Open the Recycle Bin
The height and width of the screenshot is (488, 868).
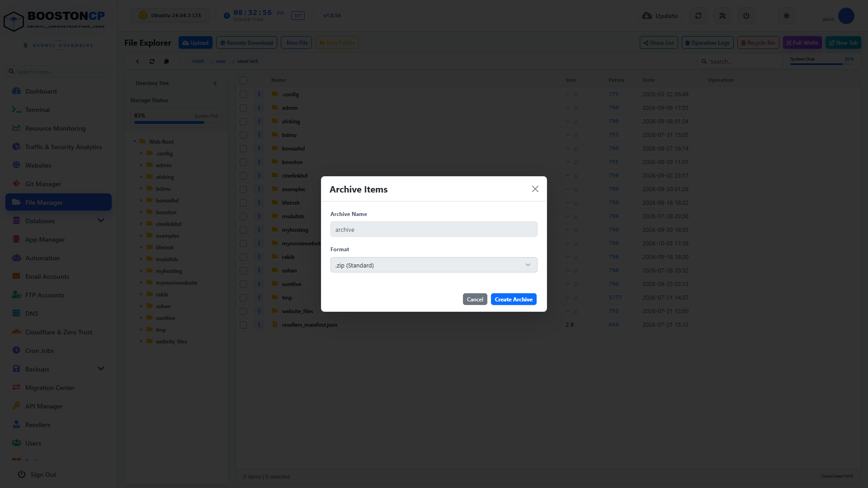pyautogui.click(x=758, y=42)
